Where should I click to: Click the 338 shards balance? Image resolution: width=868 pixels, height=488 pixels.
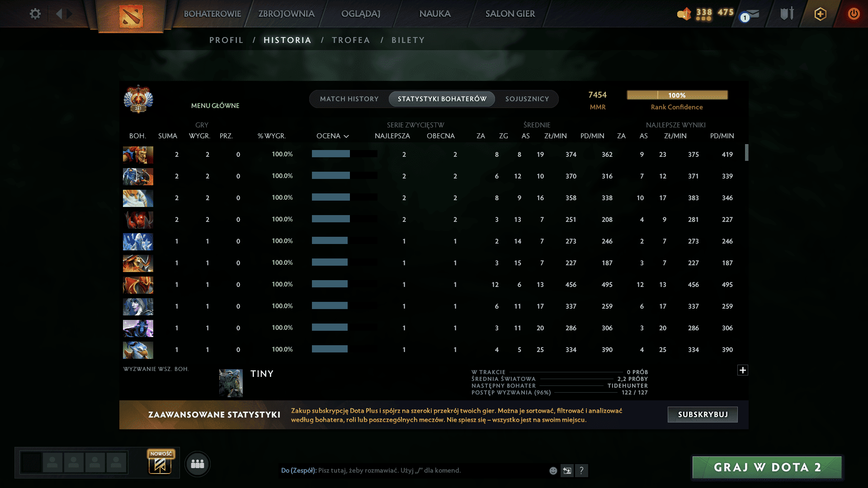pos(704,13)
